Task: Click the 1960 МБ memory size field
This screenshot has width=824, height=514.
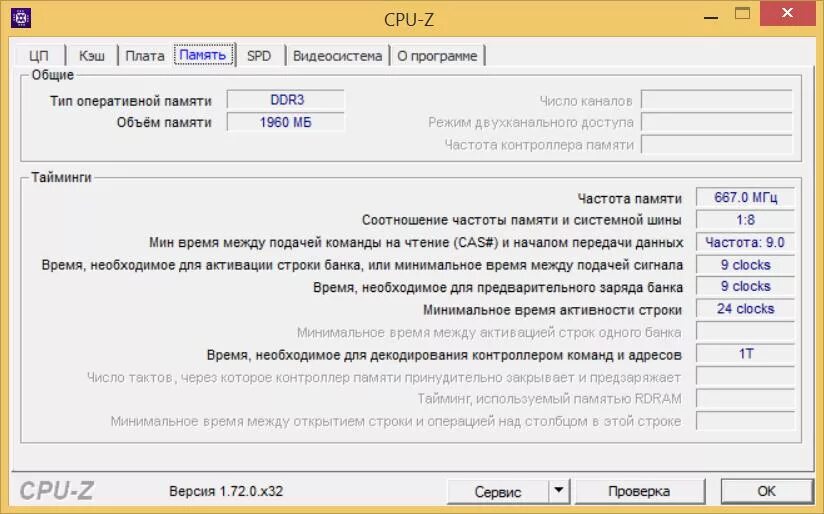Action: pyautogui.click(x=286, y=122)
